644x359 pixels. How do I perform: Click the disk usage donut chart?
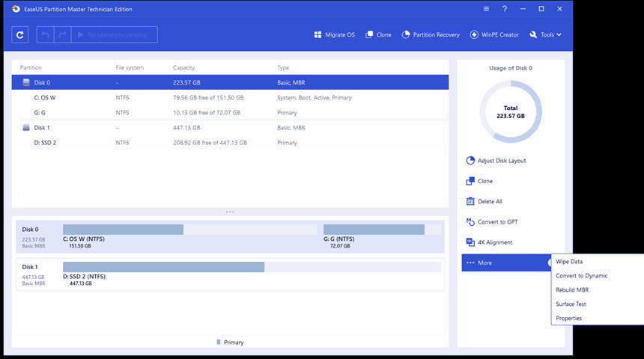click(511, 111)
